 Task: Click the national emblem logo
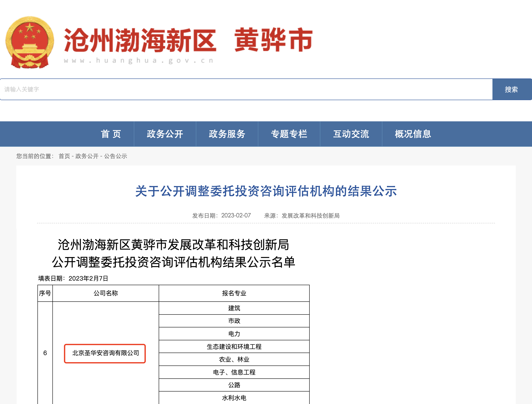coord(30,42)
